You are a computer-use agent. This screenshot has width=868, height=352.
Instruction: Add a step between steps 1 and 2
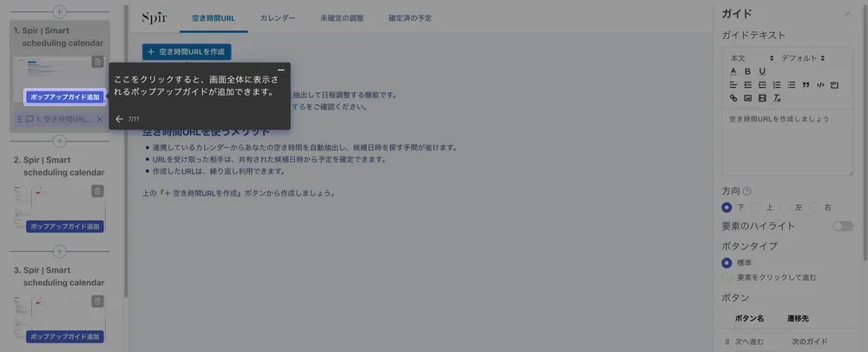59,142
